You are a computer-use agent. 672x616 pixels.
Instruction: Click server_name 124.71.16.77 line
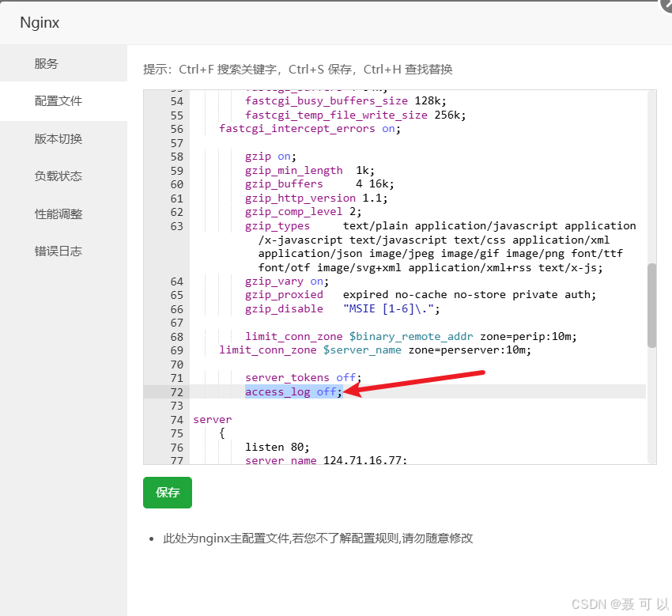326,460
